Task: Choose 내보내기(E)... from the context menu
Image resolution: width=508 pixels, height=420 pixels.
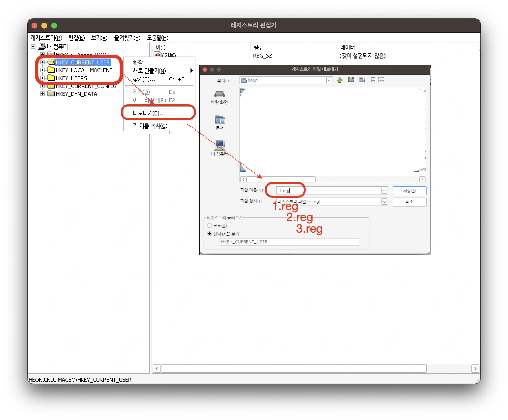Action: [149, 113]
